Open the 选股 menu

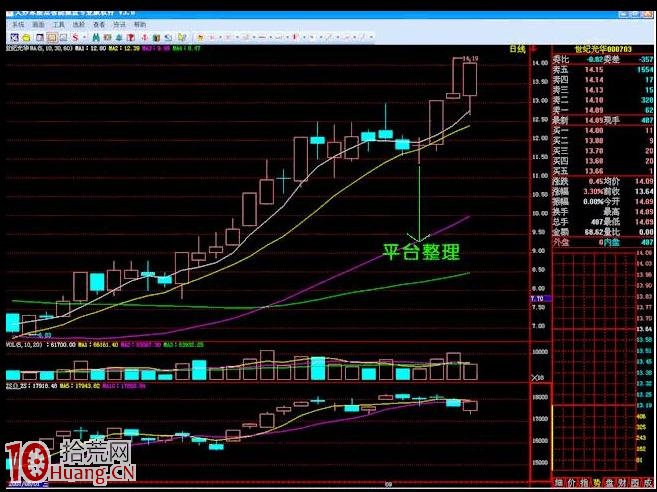tap(79, 25)
